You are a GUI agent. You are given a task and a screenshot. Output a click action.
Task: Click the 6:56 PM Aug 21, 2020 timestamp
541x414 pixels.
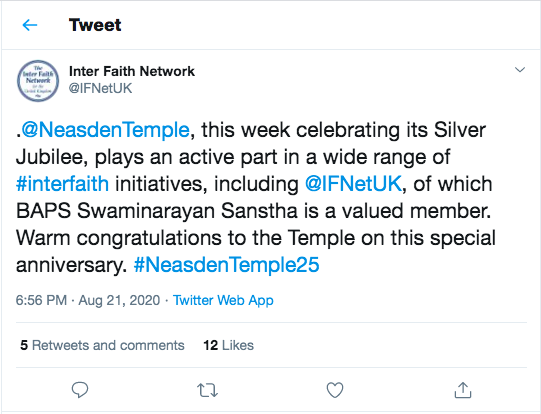88,300
